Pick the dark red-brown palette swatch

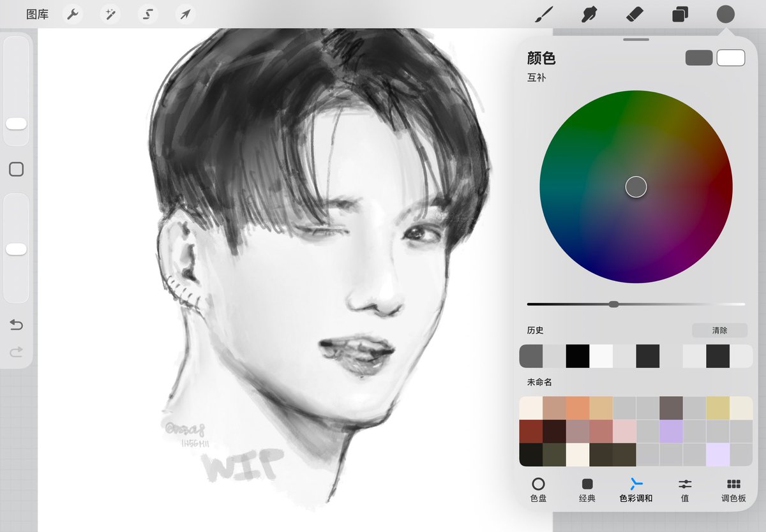tap(531, 431)
